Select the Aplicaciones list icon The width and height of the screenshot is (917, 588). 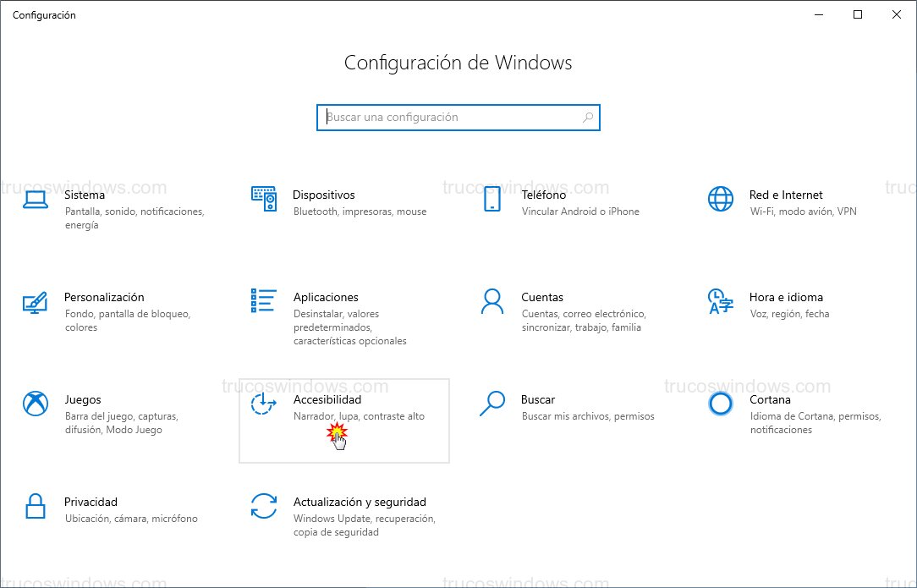pos(263,301)
